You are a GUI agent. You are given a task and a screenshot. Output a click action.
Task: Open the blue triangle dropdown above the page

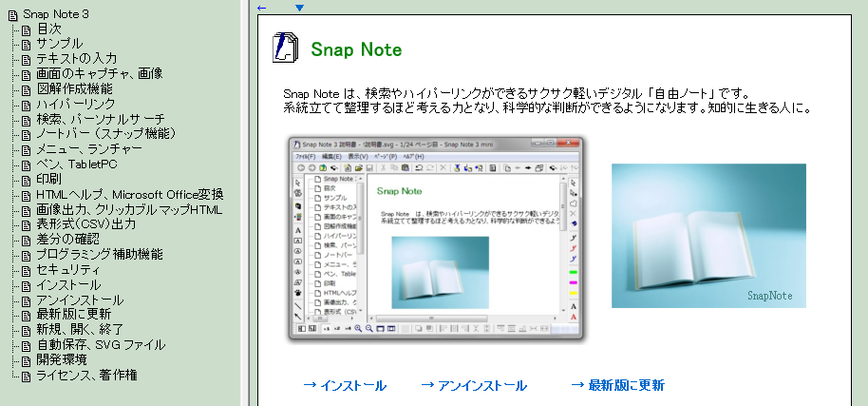click(299, 8)
